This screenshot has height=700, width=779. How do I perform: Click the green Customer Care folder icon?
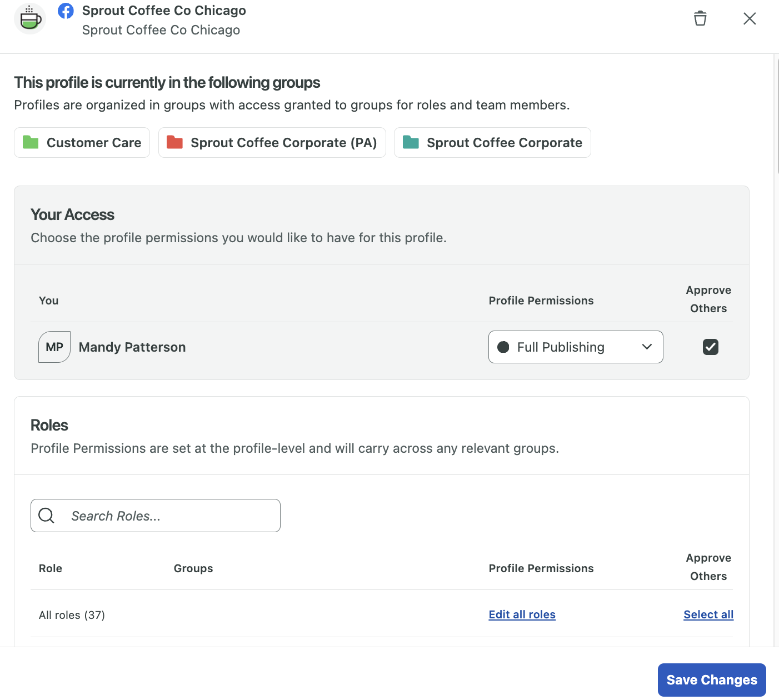31,142
